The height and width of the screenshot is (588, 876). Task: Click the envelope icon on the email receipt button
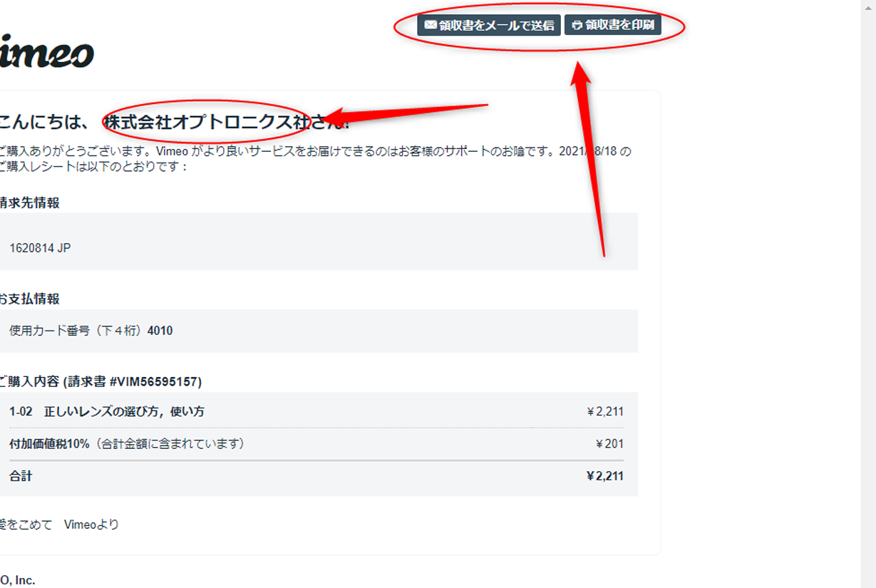click(430, 25)
